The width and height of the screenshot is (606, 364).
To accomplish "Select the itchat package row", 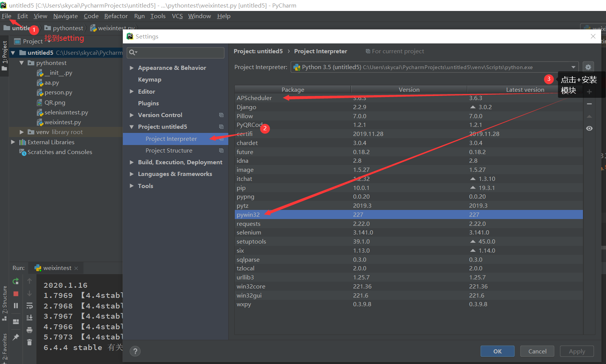I will 409,179.
